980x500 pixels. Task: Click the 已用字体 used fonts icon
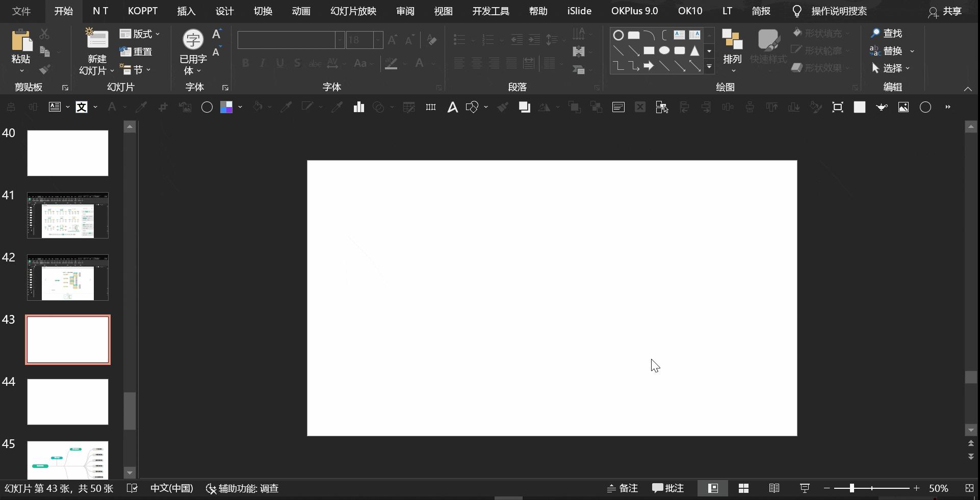tap(193, 40)
